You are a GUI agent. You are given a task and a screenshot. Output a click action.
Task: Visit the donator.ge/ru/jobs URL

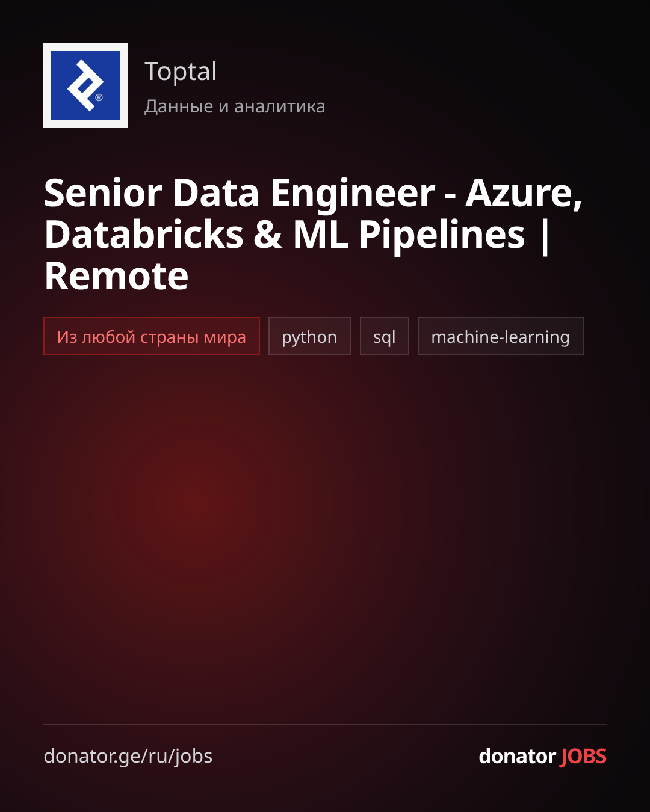pos(128,756)
